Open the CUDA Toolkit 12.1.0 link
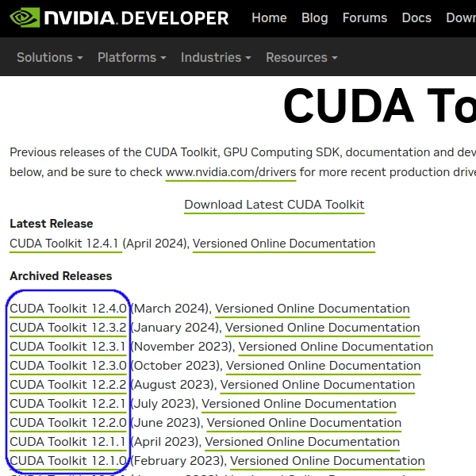This screenshot has height=476, width=476. click(68, 461)
